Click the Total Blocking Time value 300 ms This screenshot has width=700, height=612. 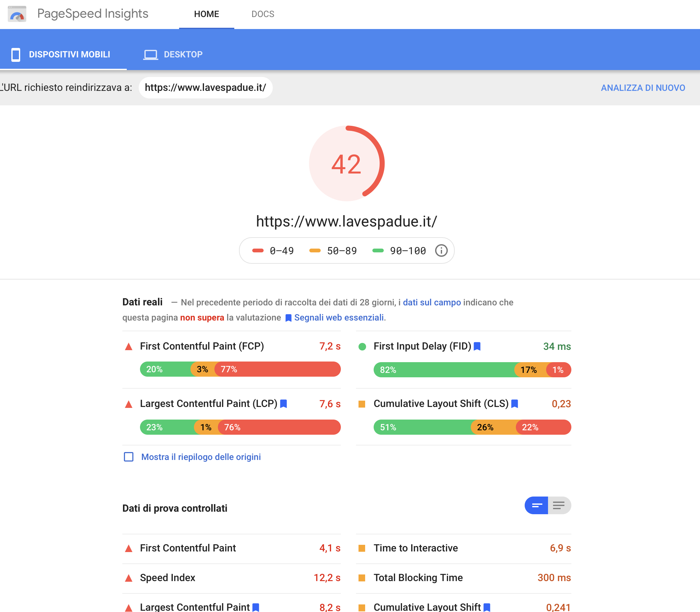point(554,578)
